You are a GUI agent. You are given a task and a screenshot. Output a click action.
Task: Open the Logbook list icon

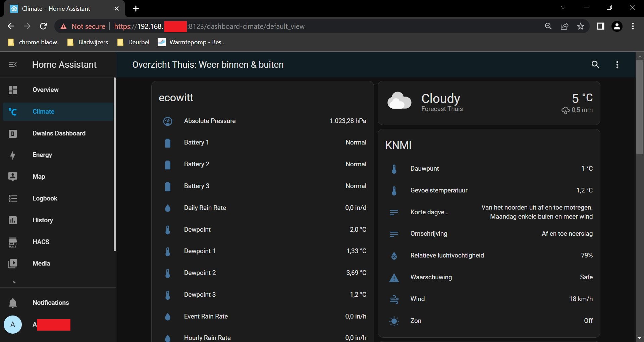[13, 198]
